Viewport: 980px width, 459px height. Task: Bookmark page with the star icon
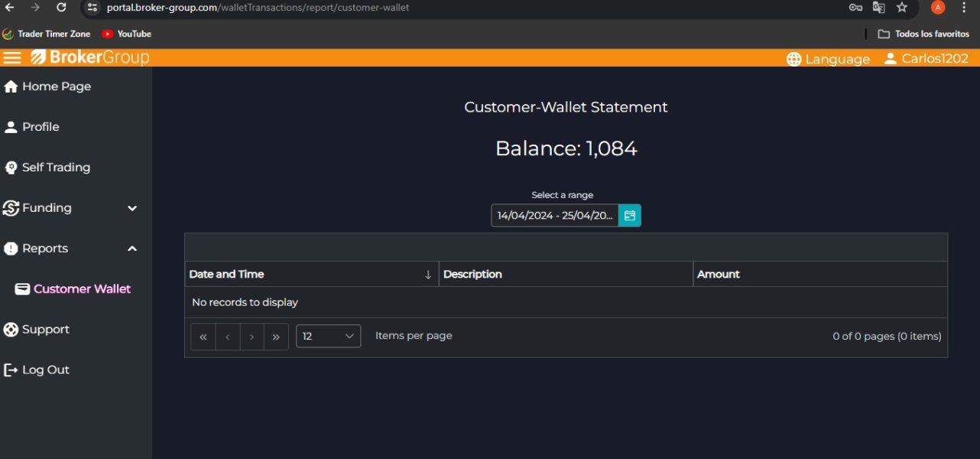[902, 8]
